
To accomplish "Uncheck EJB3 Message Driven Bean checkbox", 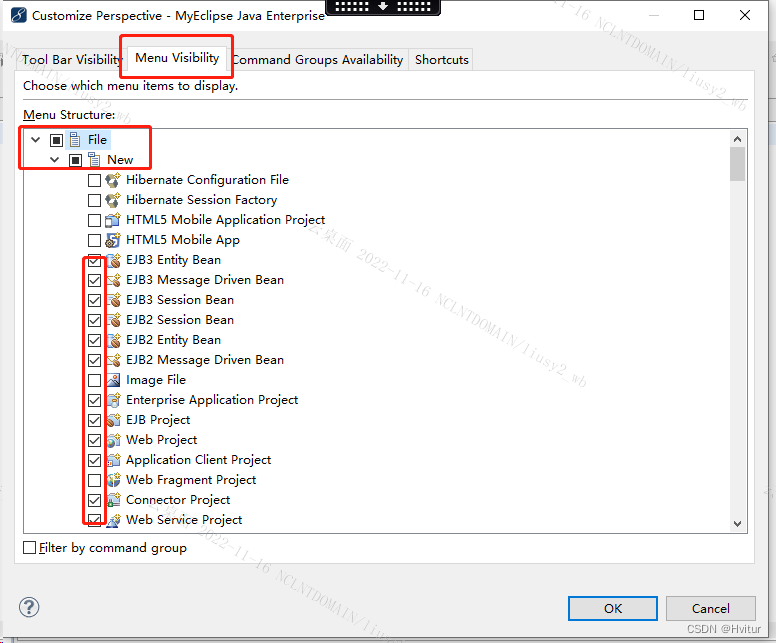I will pyautogui.click(x=94, y=280).
